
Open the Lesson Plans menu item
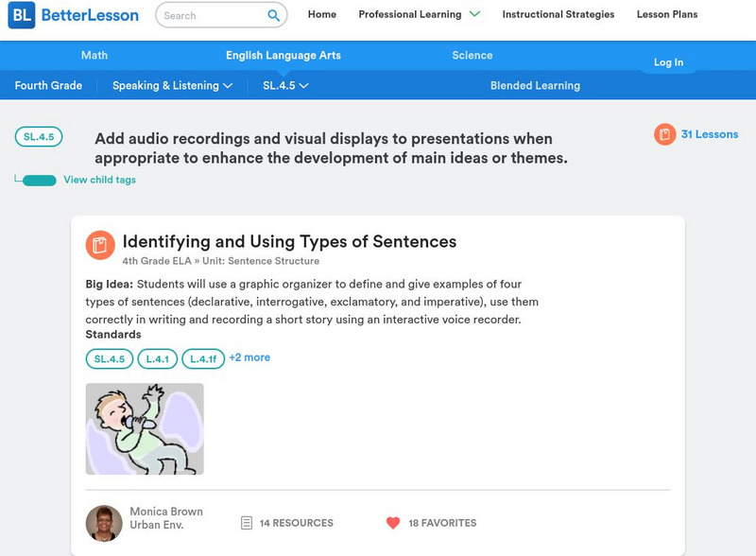667,15
